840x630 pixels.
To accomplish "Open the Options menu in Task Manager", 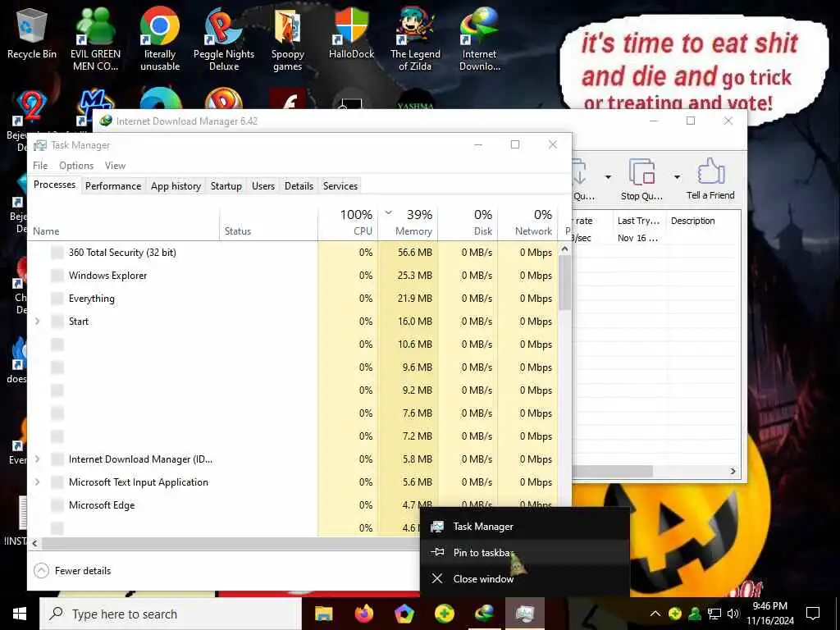I will pos(76,166).
